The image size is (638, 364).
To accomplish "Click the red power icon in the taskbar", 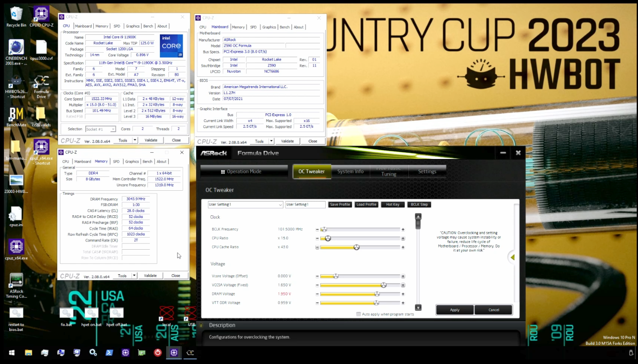I will point(157,353).
